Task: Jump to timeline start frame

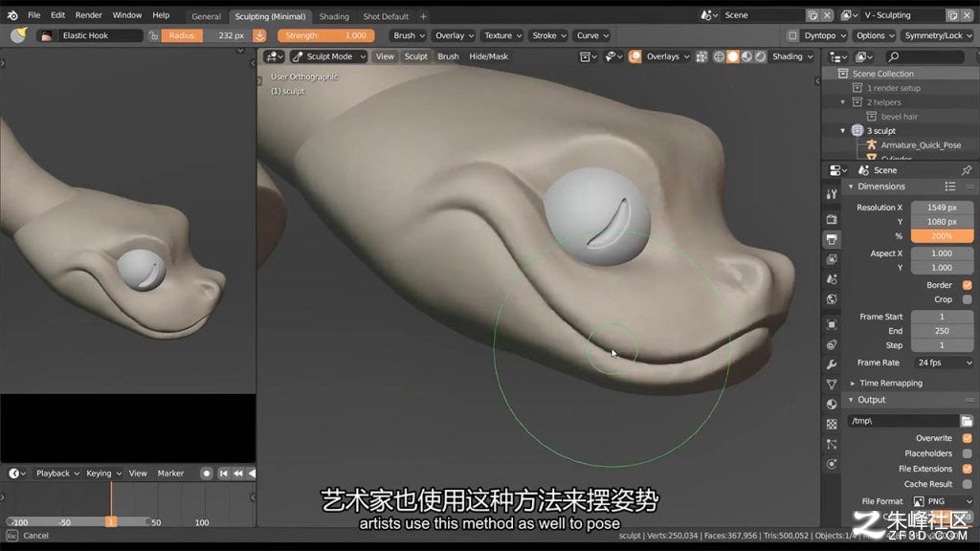Action: (x=223, y=474)
